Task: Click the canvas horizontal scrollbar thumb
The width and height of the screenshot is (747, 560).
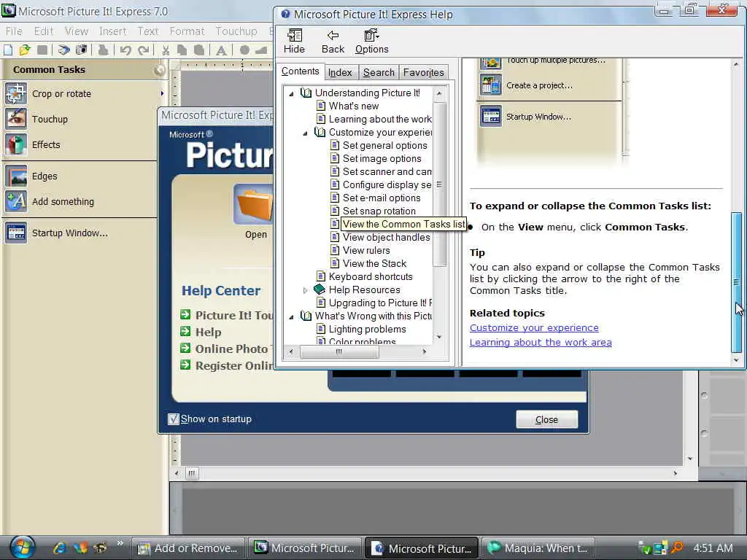Action: click(192, 473)
